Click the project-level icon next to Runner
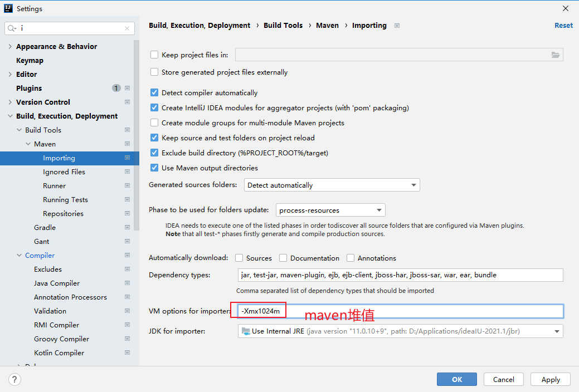The image size is (579, 392). [128, 185]
